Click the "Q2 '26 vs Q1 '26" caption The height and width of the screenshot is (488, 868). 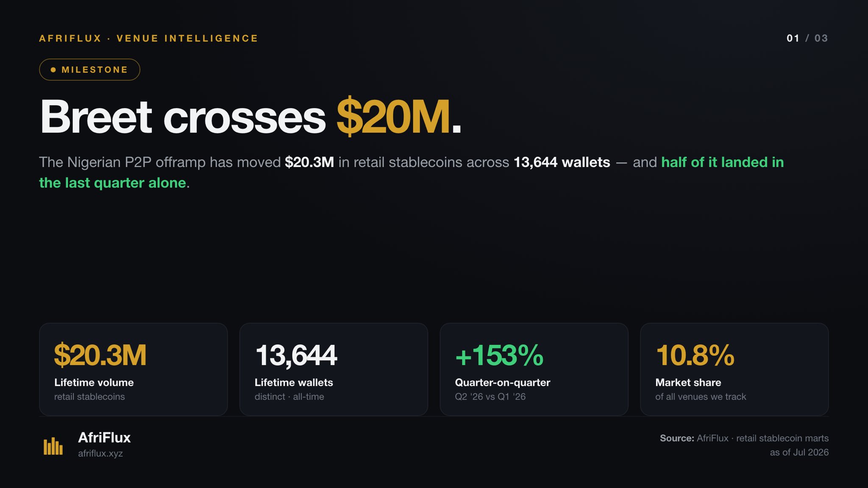pyautogui.click(x=490, y=396)
